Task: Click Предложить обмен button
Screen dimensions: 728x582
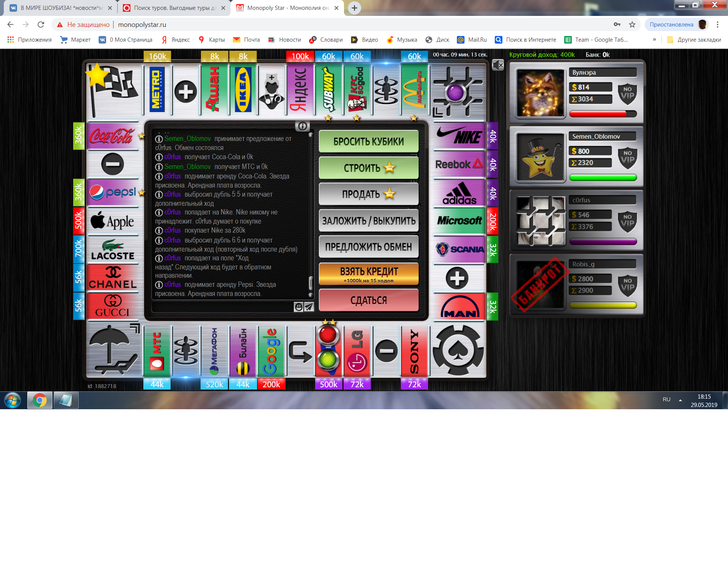Action: coord(369,247)
